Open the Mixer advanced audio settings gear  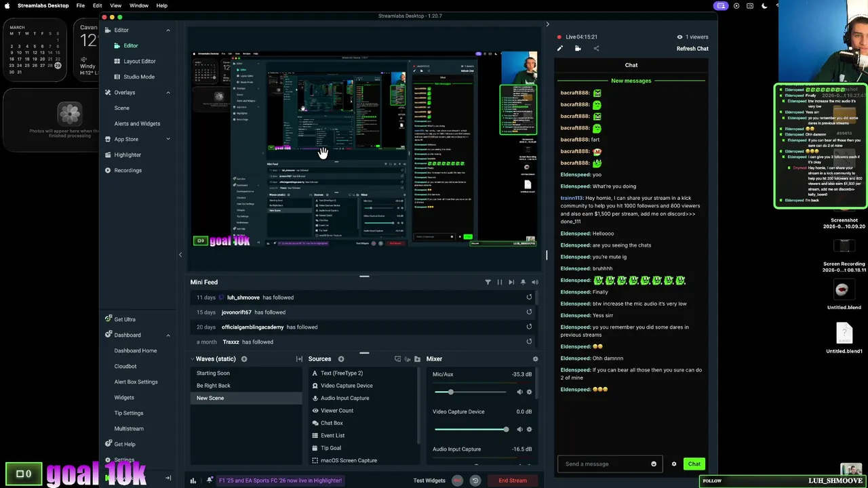pyautogui.click(x=535, y=359)
